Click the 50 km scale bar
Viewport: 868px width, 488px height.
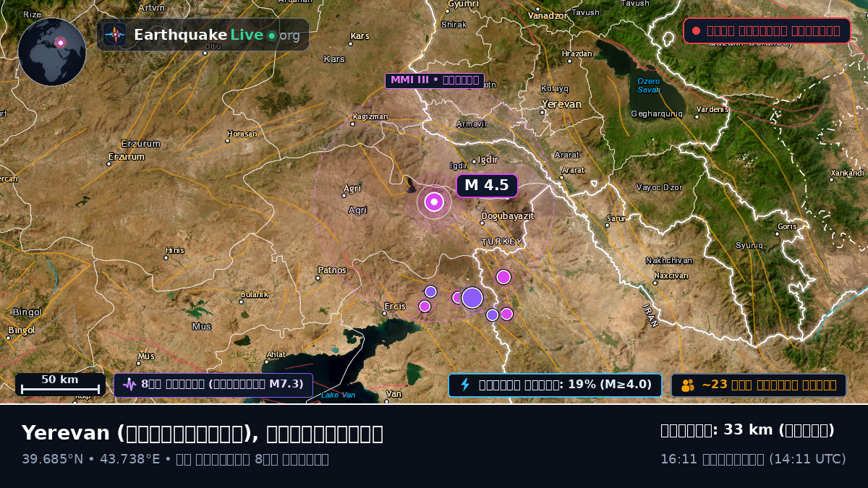click(x=60, y=385)
